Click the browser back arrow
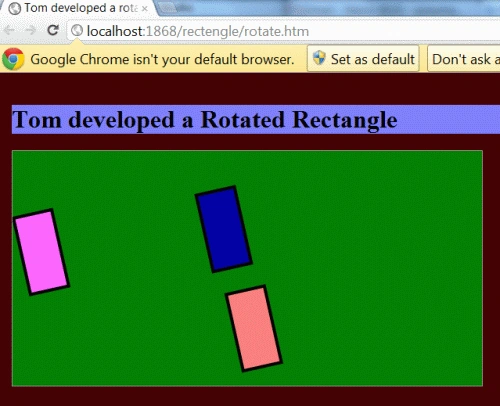 tap(9, 31)
